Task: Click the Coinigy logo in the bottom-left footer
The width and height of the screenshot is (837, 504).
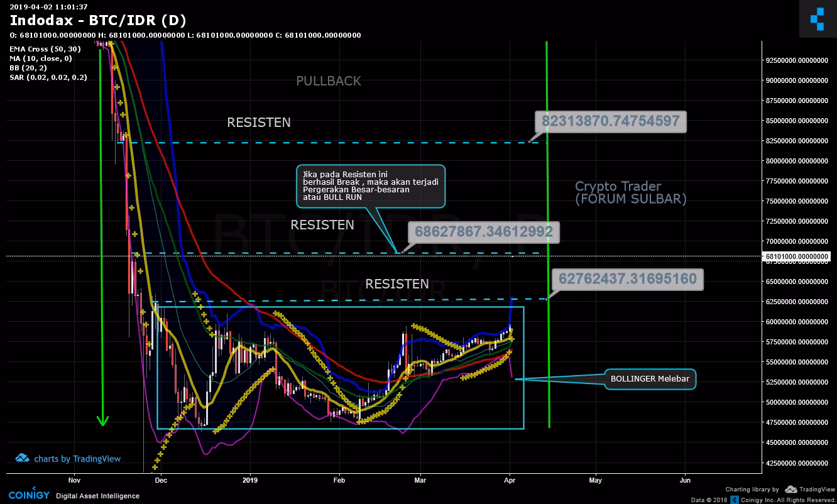Action: tap(29, 495)
